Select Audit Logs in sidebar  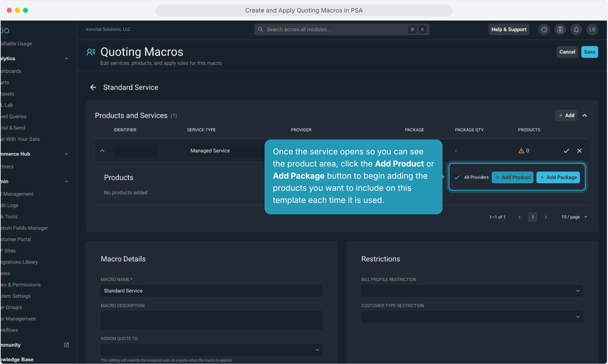pyautogui.click(x=9, y=205)
